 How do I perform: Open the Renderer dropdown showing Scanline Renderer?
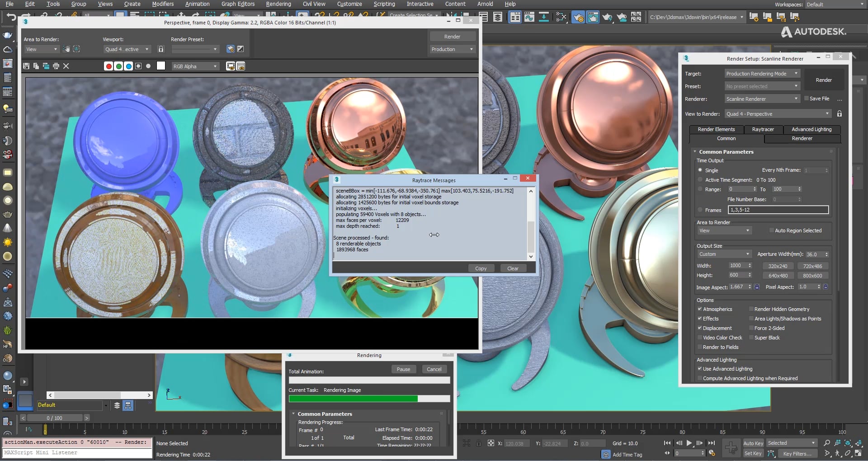[762, 99]
